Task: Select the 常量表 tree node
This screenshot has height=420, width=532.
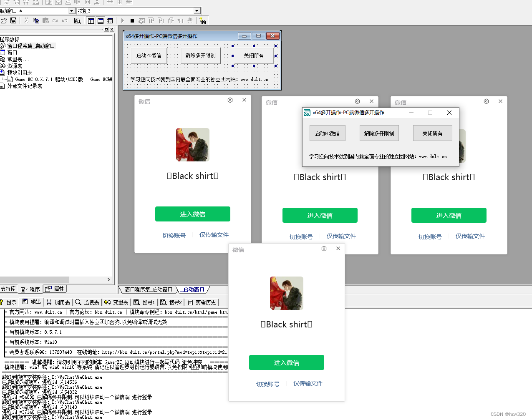Action: tap(18, 59)
